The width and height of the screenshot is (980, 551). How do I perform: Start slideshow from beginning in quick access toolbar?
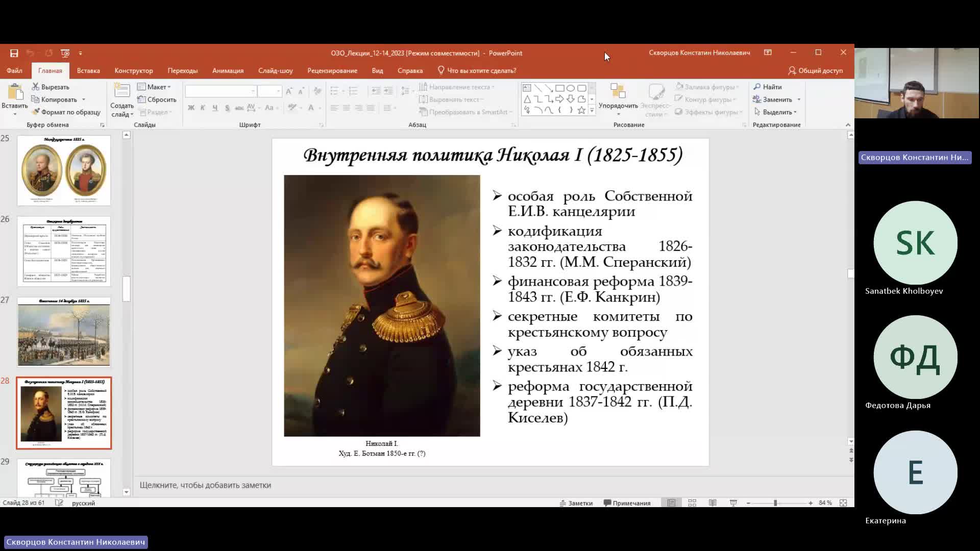[65, 53]
